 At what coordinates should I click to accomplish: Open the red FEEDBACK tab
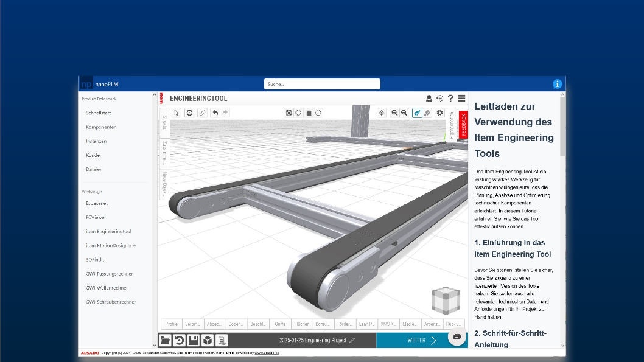click(463, 125)
